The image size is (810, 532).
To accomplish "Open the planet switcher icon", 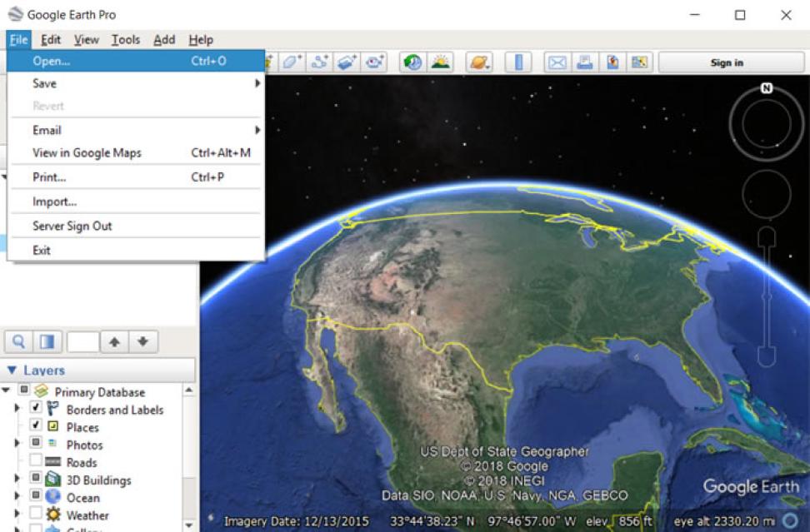I will (x=479, y=62).
